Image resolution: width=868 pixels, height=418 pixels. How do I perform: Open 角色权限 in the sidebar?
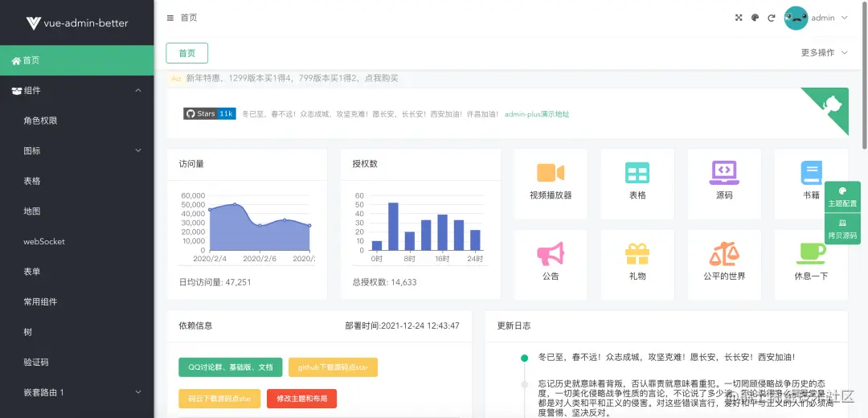click(77, 121)
